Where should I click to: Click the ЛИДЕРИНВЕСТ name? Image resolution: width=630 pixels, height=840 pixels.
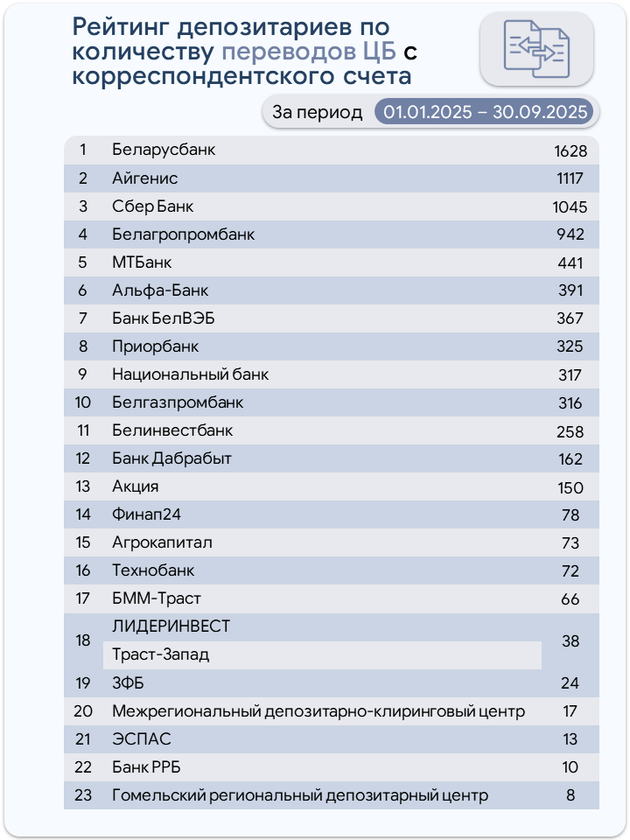point(171,626)
